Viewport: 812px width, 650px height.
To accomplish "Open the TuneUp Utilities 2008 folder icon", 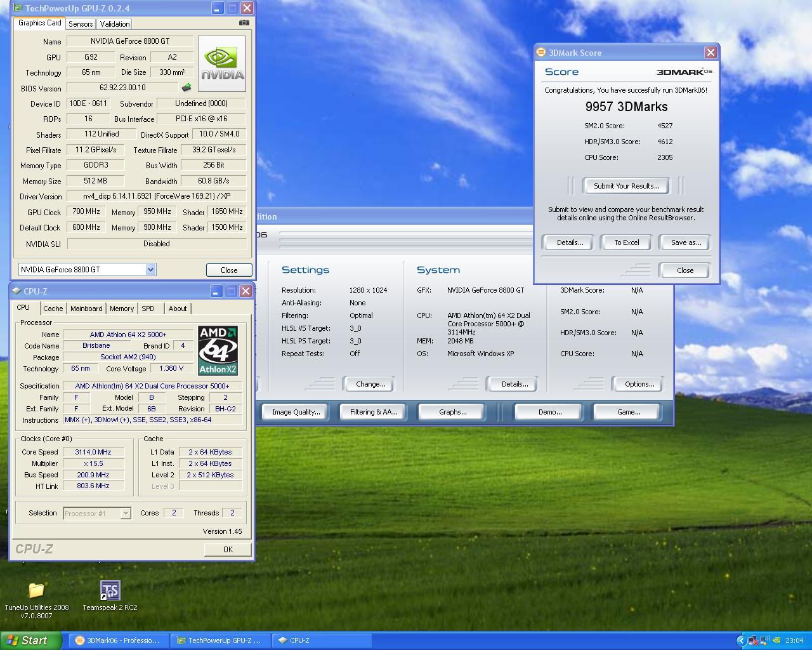I will pyautogui.click(x=36, y=590).
